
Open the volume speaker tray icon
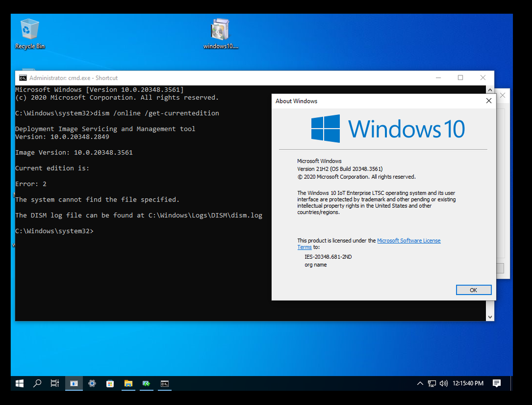[x=444, y=384]
